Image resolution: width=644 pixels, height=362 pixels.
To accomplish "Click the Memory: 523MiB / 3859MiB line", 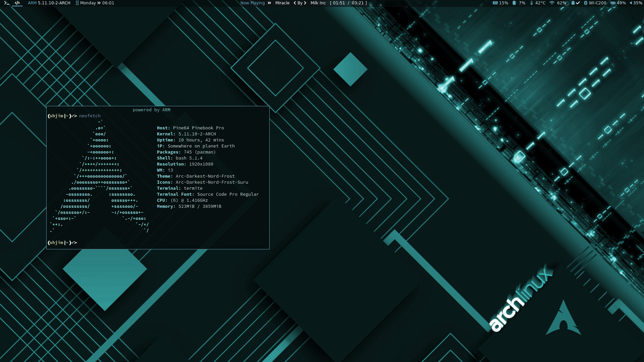I will click(189, 206).
